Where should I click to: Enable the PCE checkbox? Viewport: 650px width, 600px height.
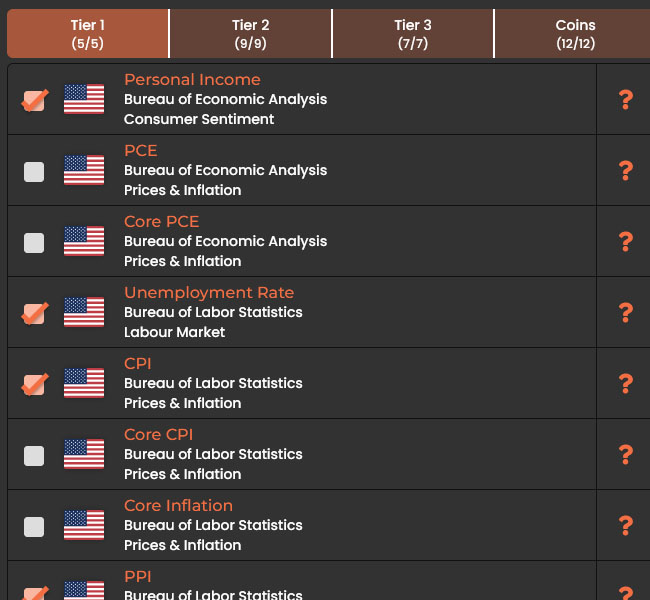click(34, 171)
